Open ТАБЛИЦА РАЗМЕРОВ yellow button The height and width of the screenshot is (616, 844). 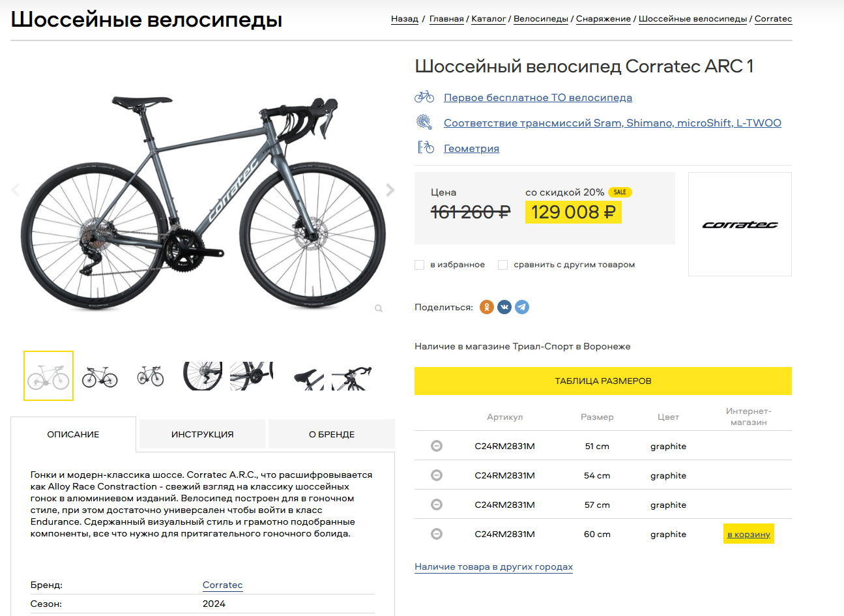click(x=603, y=381)
